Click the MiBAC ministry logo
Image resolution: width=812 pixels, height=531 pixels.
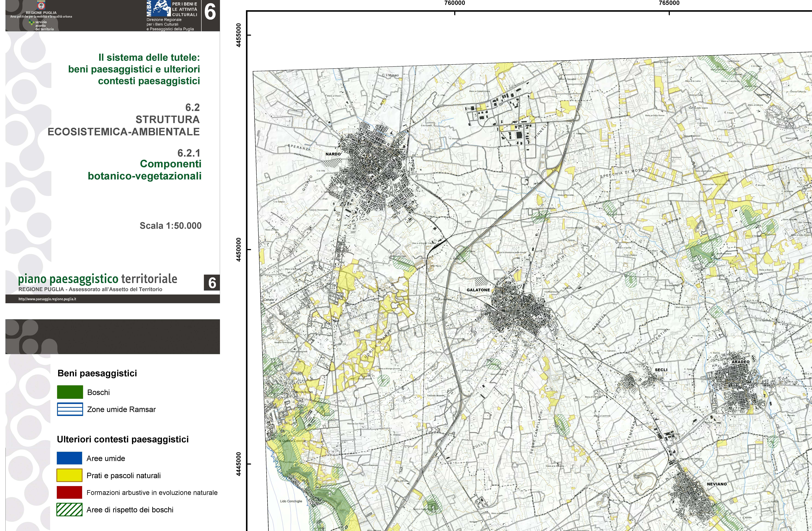click(159, 8)
